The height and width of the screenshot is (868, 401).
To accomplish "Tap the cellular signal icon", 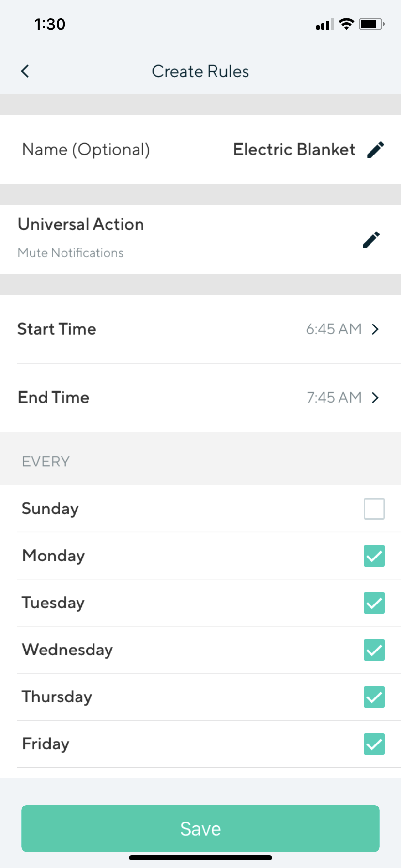I will (x=324, y=24).
